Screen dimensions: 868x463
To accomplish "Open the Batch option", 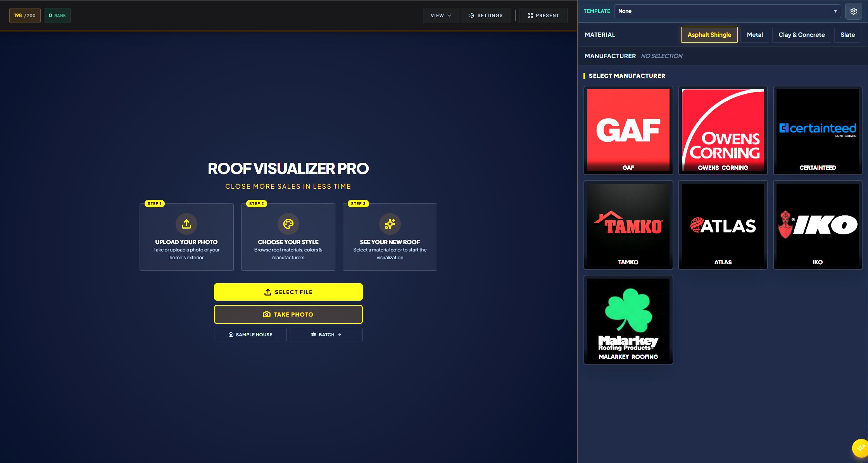I will click(x=326, y=335).
